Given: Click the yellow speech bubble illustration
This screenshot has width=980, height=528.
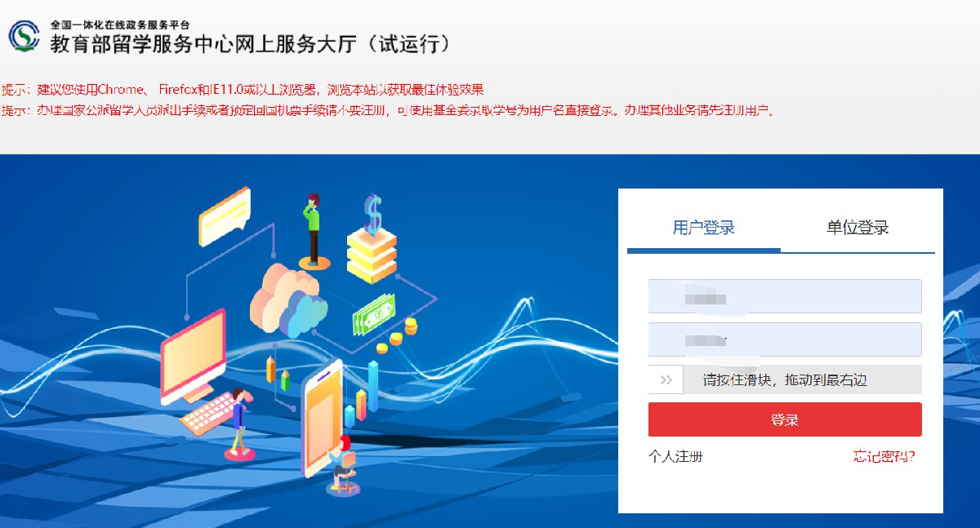Looking at the screenshot, I should pos(224,215).
